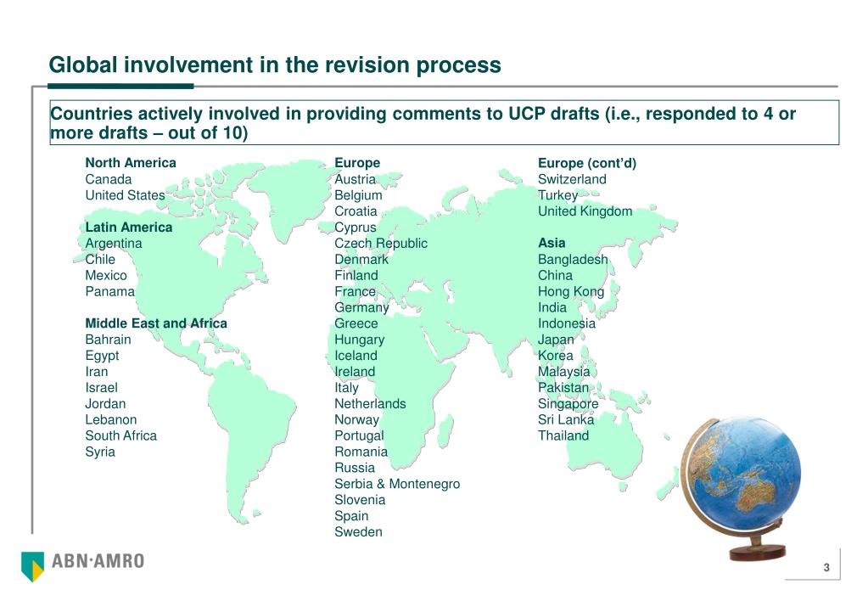Click the country 'Argentina'

click(x=114, y=243)
